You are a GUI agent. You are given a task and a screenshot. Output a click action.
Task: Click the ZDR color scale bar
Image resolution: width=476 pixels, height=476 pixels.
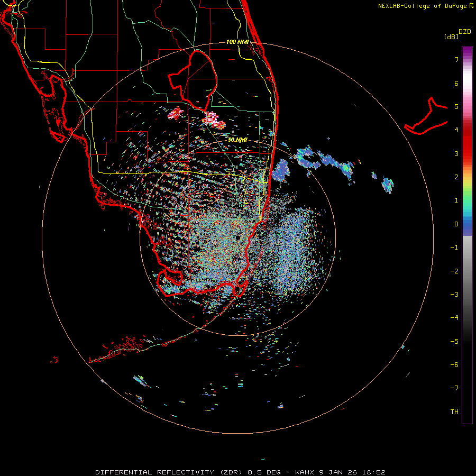tap(467, 235)
